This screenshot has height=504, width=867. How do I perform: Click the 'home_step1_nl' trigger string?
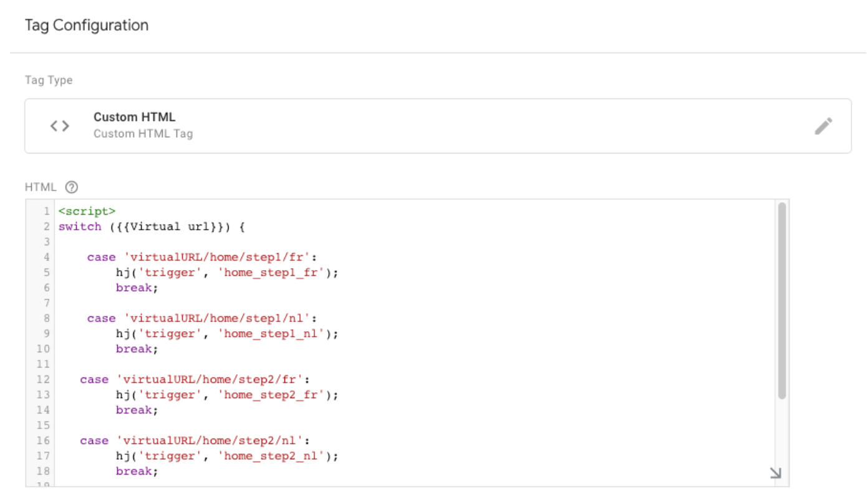273,334
